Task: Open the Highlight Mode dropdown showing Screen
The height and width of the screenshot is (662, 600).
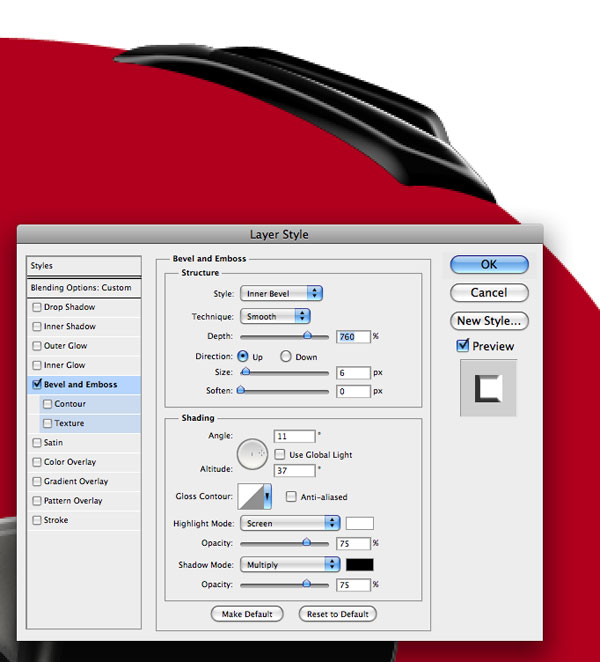Action: [x=290, y=524]
